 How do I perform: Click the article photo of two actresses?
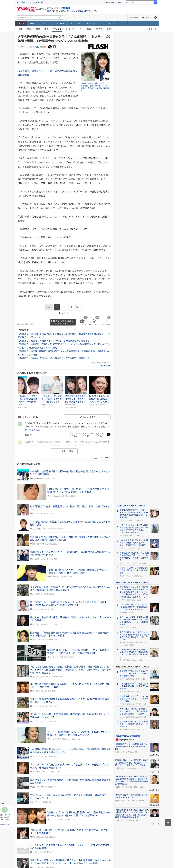point(95,66)
